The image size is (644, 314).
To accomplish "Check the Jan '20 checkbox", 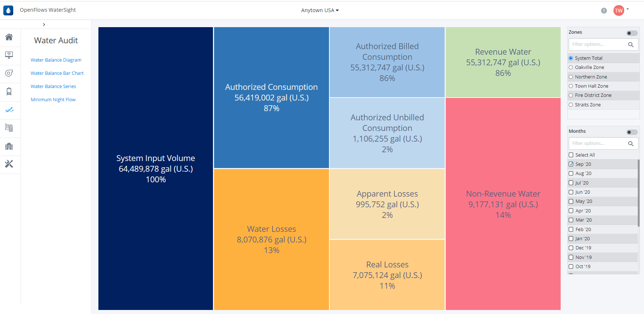I will pos(571,238).
